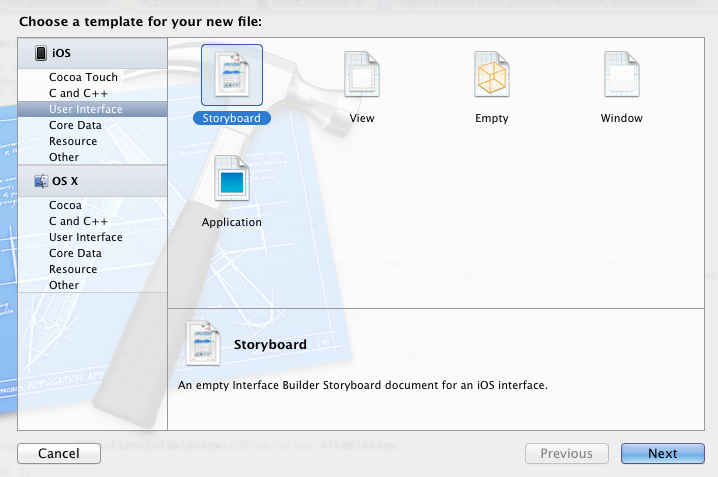Click the View template label
The image size is (718, 477).
[362, 118]
